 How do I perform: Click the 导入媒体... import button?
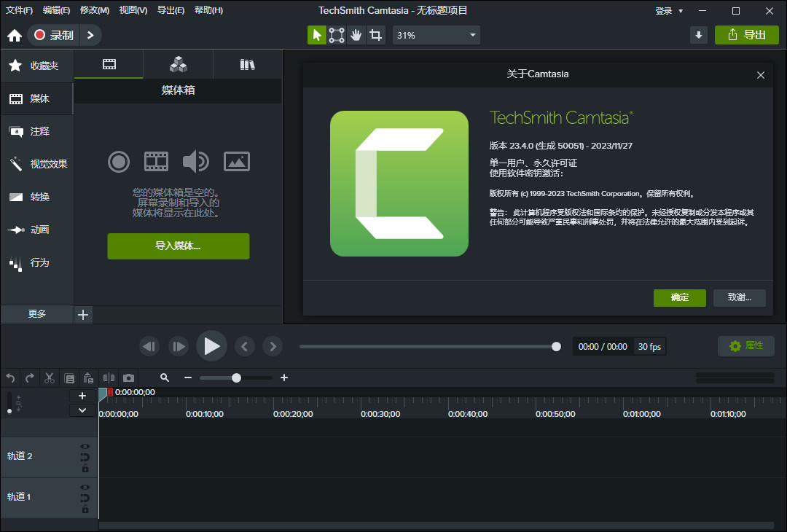click(179, 246)
